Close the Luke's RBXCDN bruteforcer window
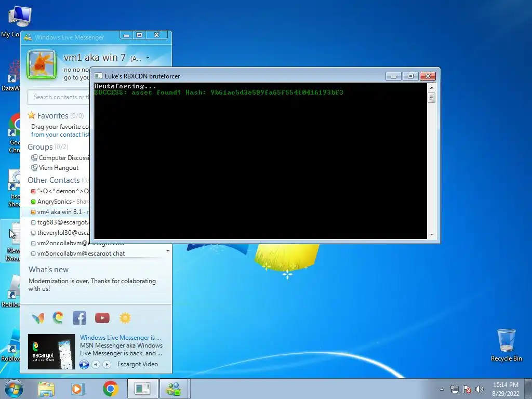Screen dimensions: 532x399 coord(428,76)
